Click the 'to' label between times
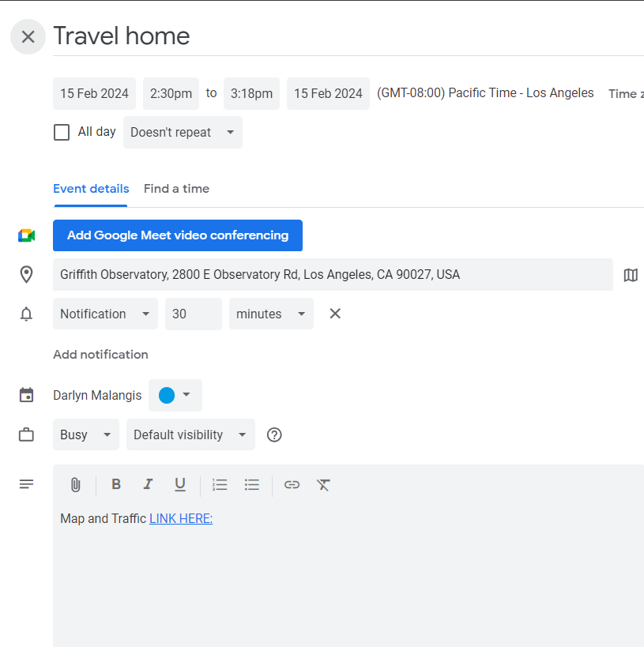 click(x=211, y=93)
